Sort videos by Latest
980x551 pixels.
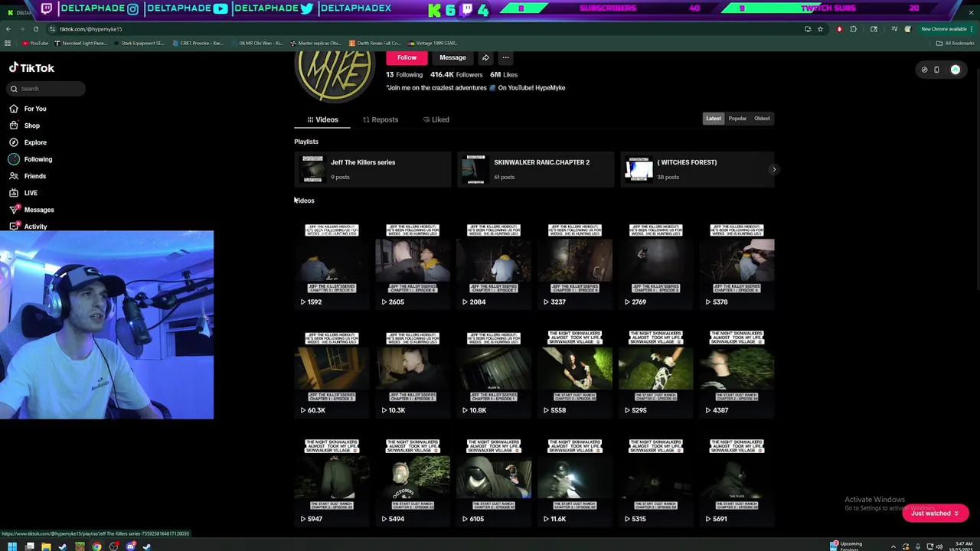tap(714, 119)
